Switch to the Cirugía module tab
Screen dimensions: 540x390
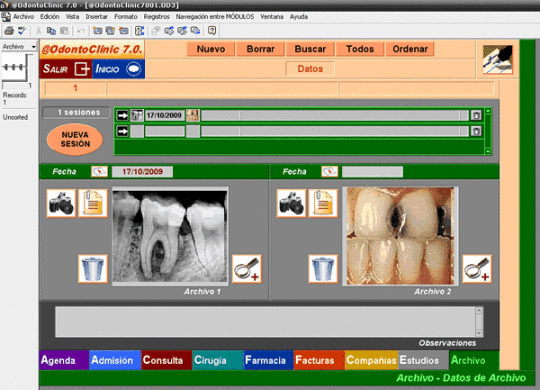tap(218, 360)
